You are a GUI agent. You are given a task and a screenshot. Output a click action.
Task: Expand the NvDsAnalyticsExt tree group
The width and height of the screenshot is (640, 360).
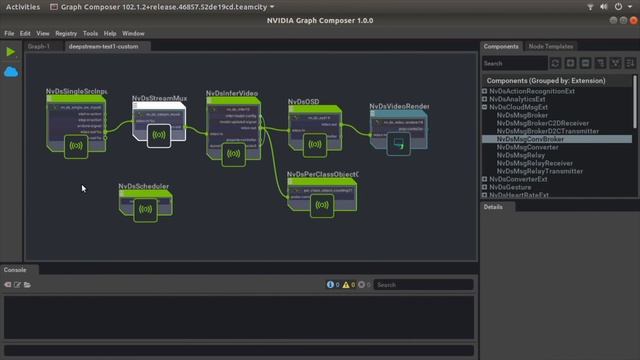[x=484, y=99]
